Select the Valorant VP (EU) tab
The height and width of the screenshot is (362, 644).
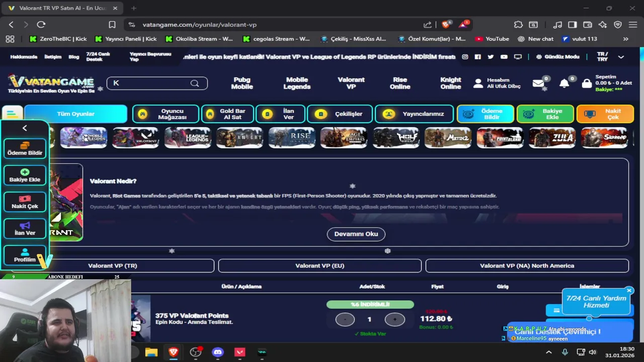tap(320, 265)
